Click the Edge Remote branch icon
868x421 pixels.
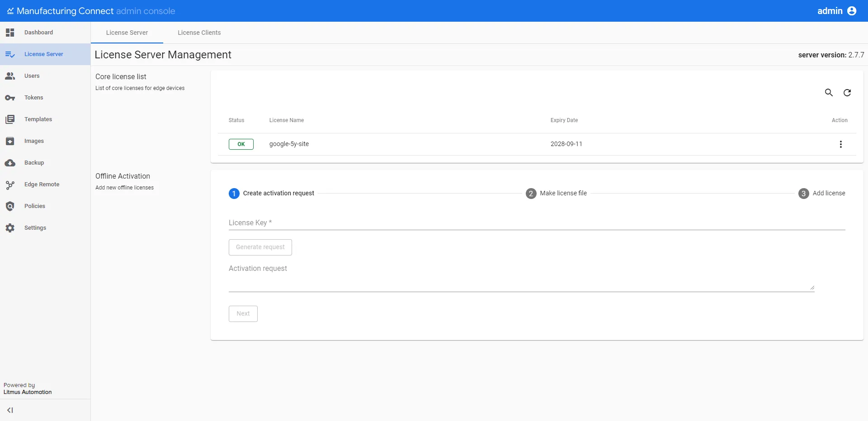pyautogui.click(x=10, y=184)
